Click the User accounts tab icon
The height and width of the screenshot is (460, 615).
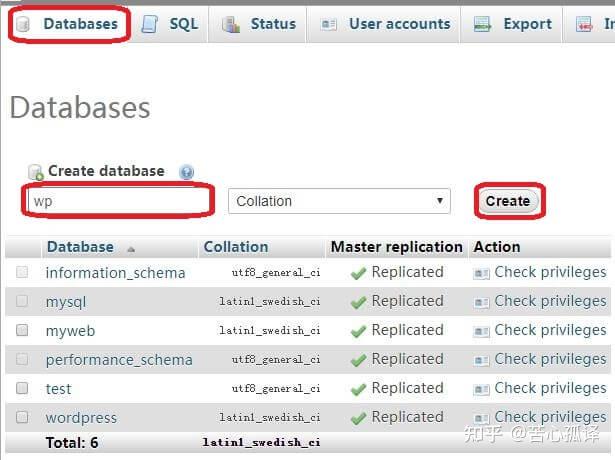329,24
